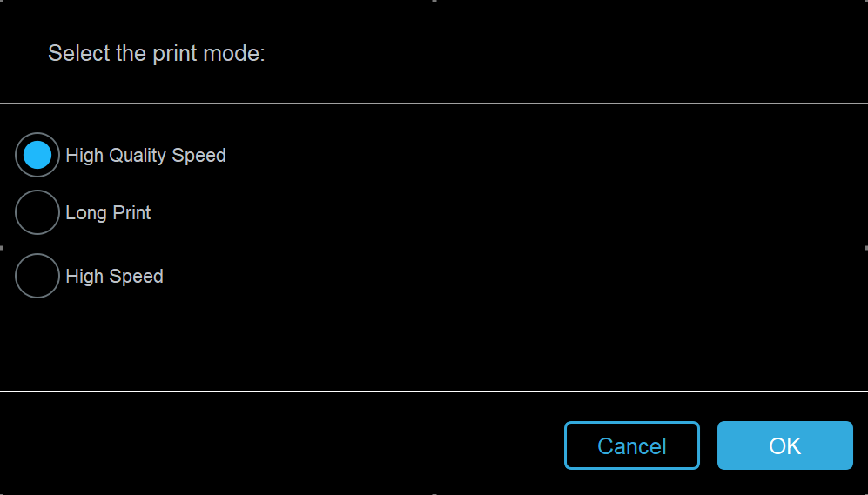Select the High Quality Speed radio button

tap(37, 155)
